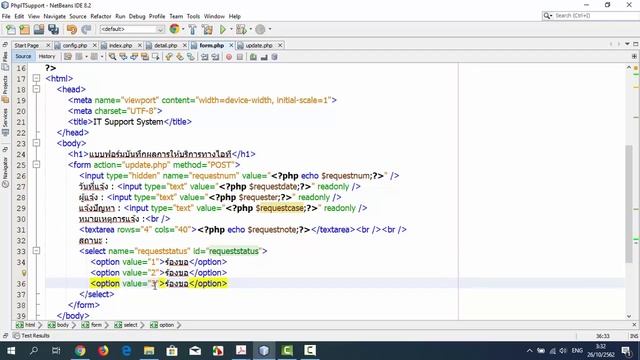Click the Build Project hammer icon
640x360 pixels.
193,29
